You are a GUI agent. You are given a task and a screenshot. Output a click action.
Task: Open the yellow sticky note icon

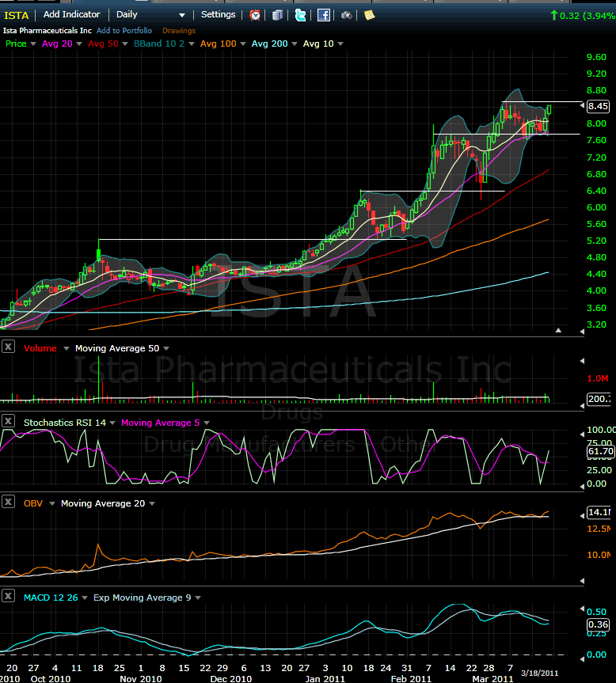(x=370, y=15)
